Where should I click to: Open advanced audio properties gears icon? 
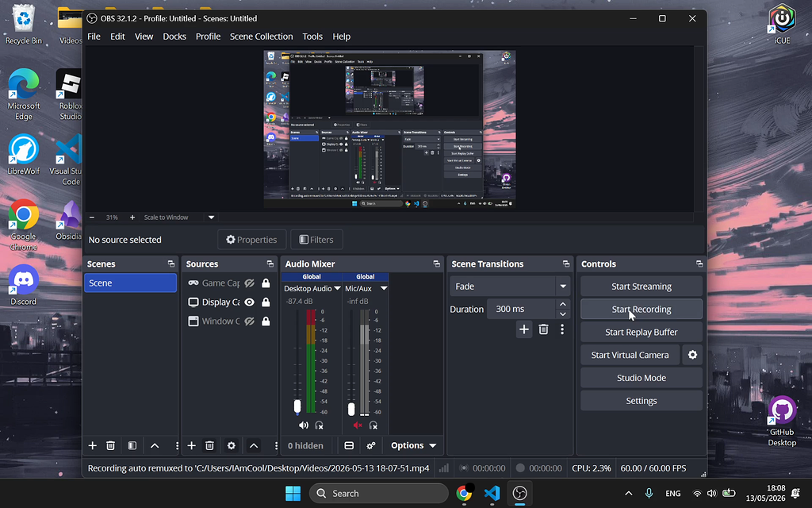(371, 446)
